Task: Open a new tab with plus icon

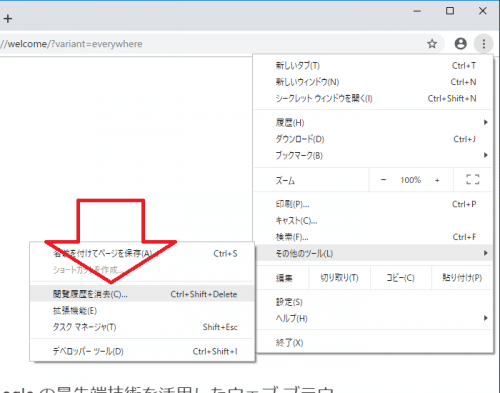Action: tap(8, 18)
